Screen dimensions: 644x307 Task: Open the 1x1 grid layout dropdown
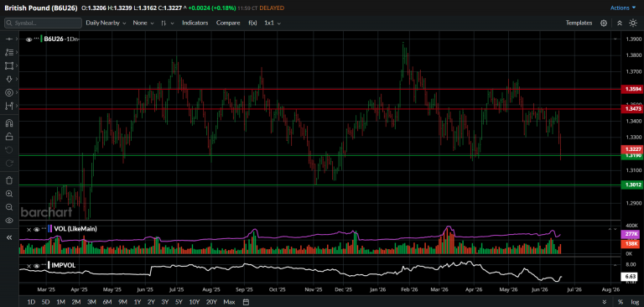[x=273, y=23]
